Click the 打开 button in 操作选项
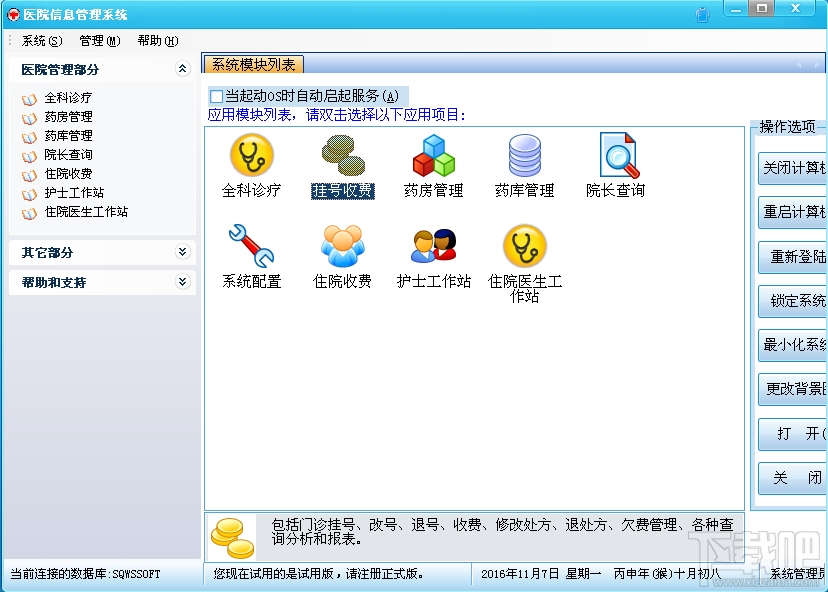 [x=793, y=434]
